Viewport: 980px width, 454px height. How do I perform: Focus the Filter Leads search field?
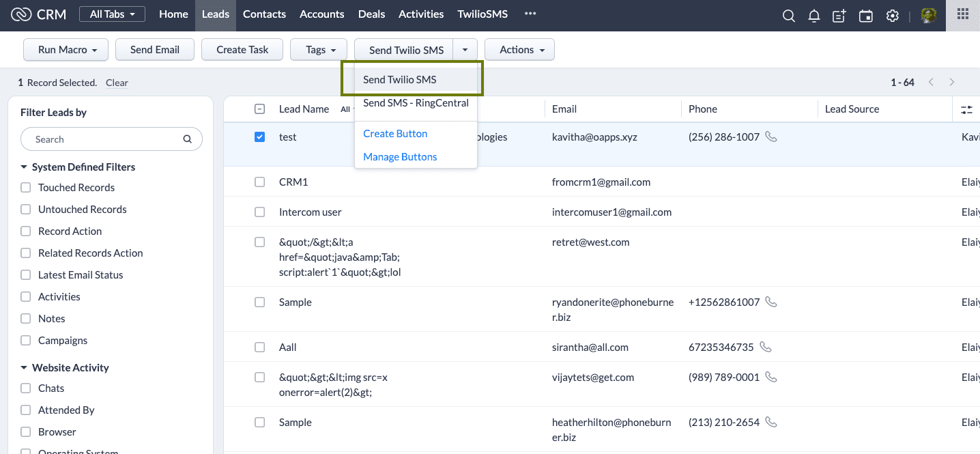111,139
